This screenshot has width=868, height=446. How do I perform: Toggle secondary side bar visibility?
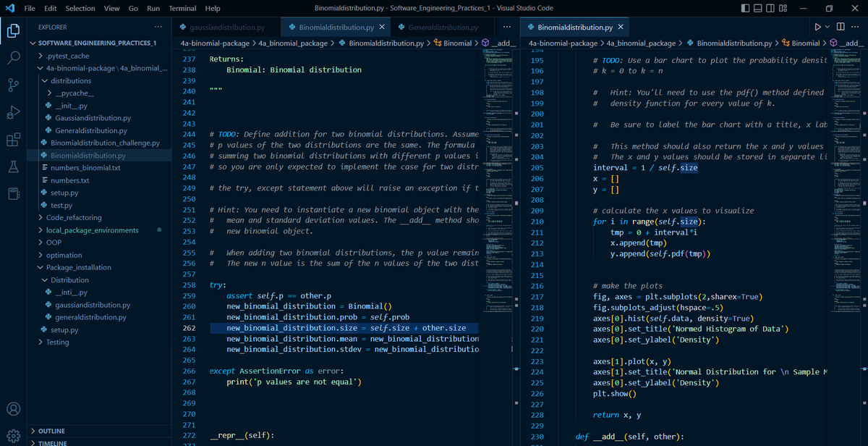point(771,8)
